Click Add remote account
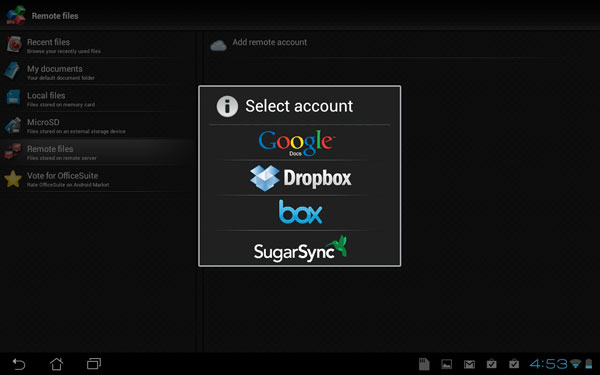Screen dimensions: 600x375 [x=269, y=42]
